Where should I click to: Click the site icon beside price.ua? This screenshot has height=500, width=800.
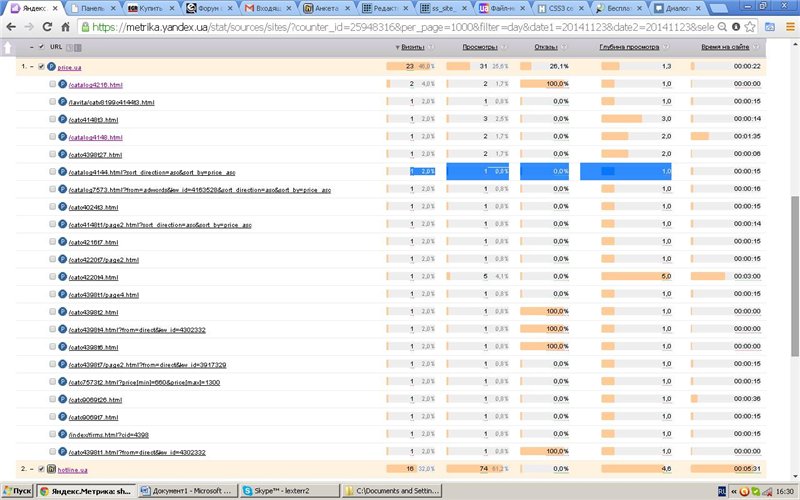(x=51, y=67)
